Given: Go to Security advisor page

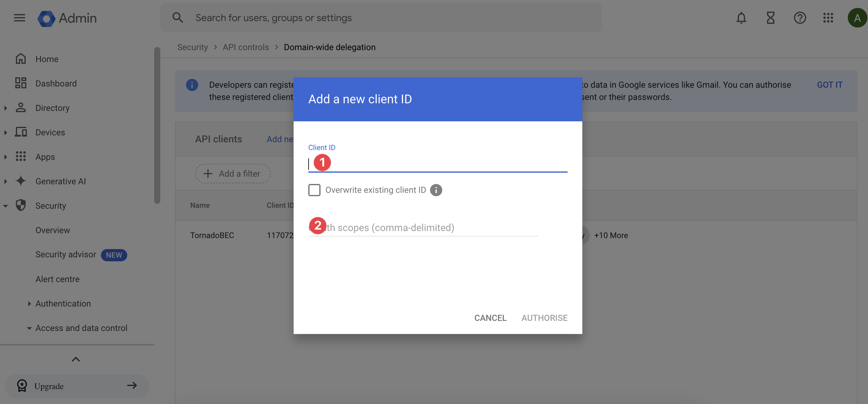Looking at the screenshot, I should click(66, 255).
